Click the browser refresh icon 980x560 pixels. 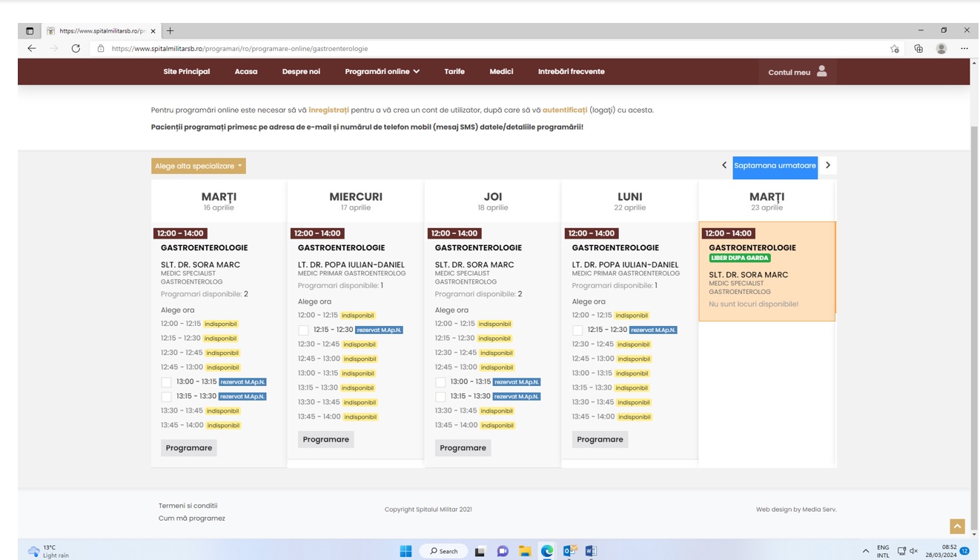[x=76, y=49]
